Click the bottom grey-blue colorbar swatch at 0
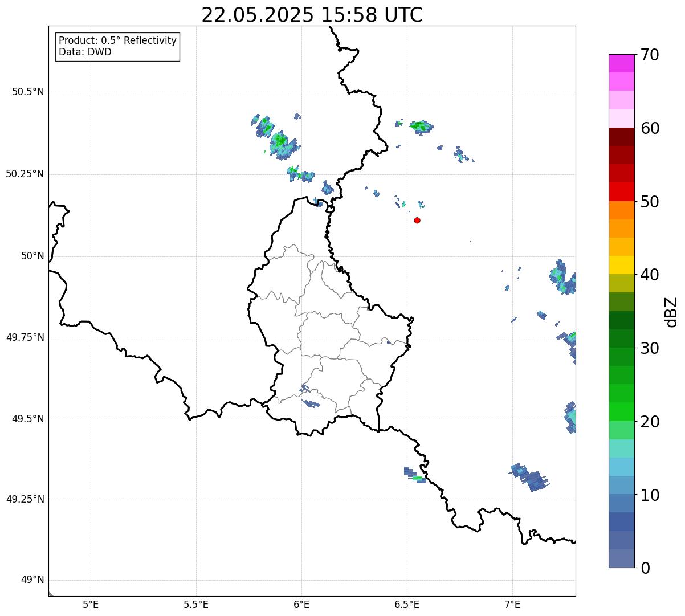685x616 pixels. 621,558
